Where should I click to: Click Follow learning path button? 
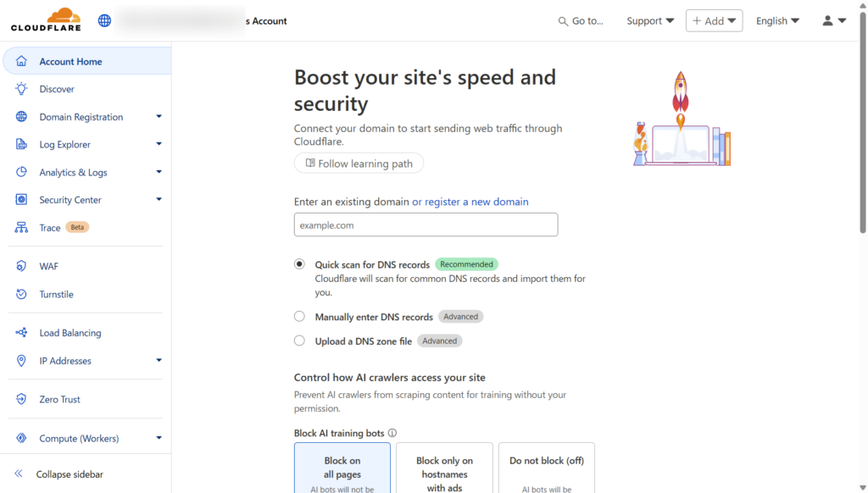359,163
